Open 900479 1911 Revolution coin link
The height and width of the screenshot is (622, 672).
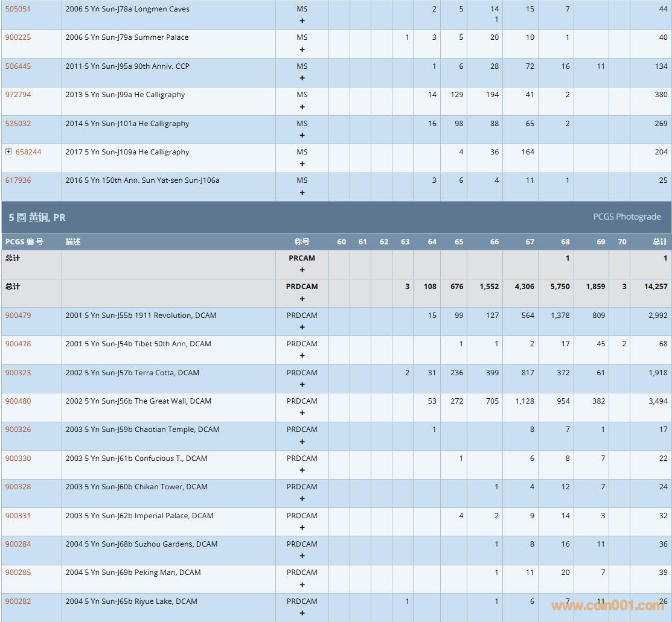[18, 316]
